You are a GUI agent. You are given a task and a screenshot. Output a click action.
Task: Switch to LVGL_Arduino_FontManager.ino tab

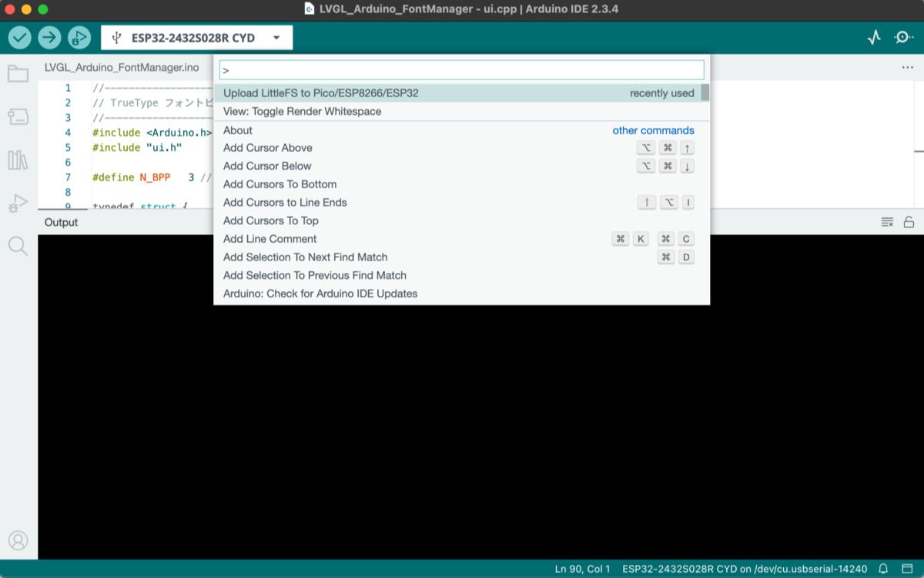122,67
